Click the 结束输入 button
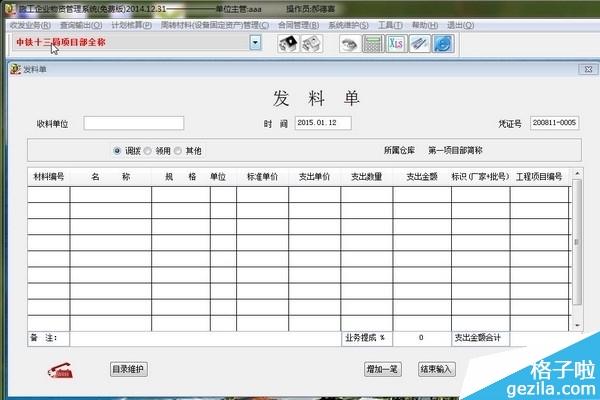This screenshot has width=600, height=400. 436,369
